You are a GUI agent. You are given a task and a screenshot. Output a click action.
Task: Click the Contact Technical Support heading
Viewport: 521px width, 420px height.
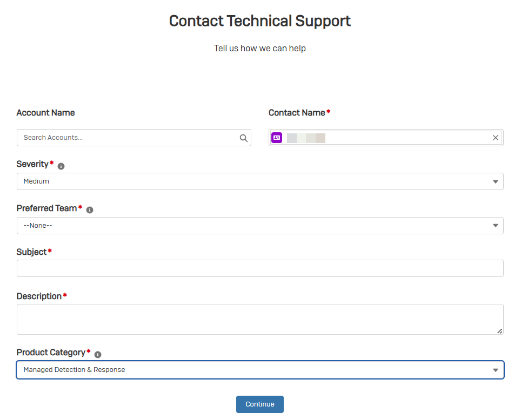260,21
